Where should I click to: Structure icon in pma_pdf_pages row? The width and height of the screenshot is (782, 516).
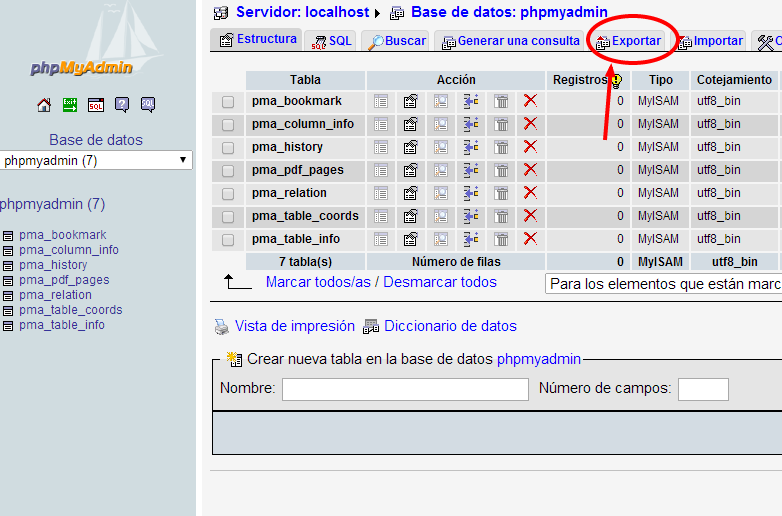tap(410, 170)
